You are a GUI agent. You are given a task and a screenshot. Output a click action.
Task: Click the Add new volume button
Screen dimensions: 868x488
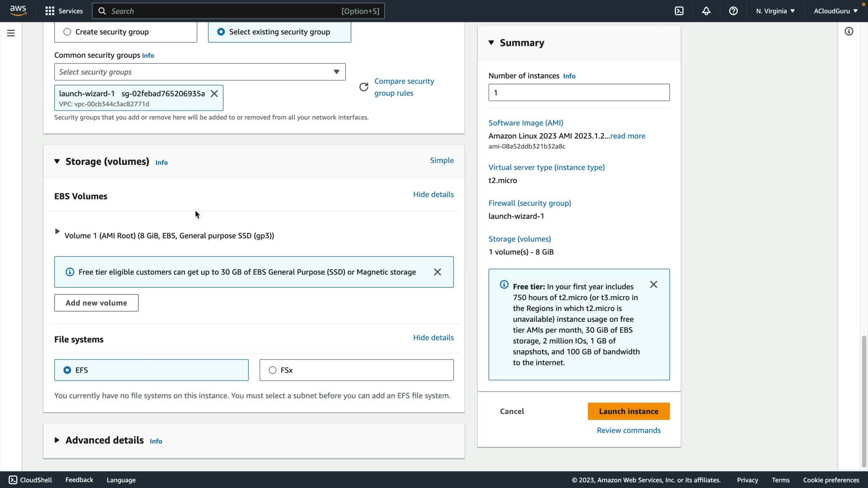[x=96, y=303]
